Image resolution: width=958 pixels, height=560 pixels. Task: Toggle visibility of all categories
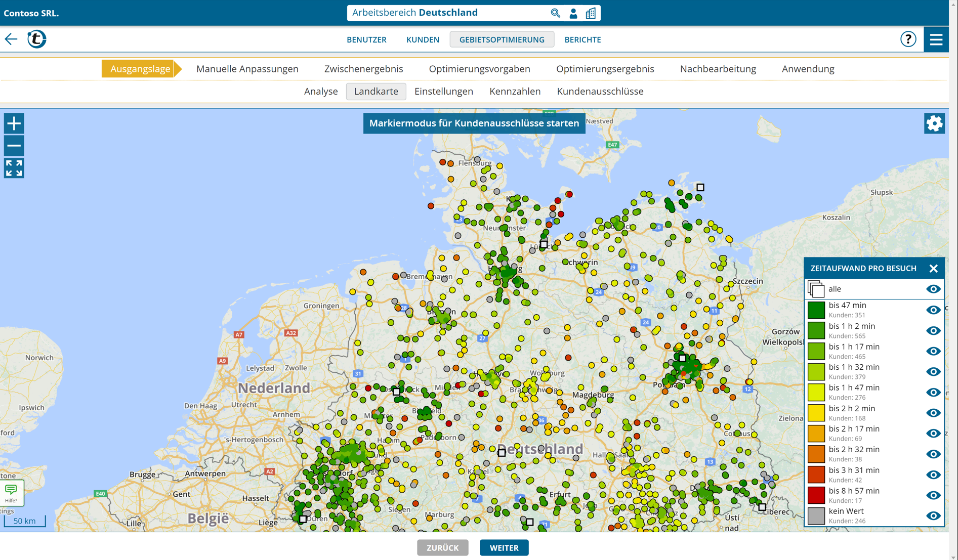(933, 289)
